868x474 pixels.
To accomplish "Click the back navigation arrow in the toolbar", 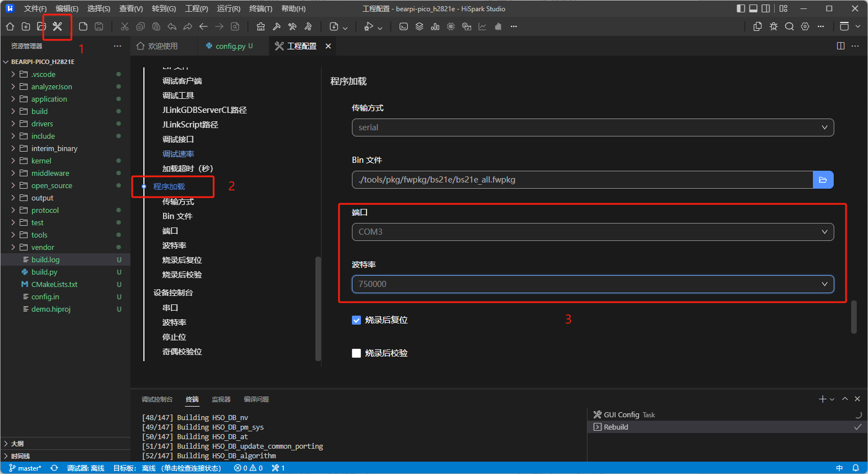I will click(204, 26).
